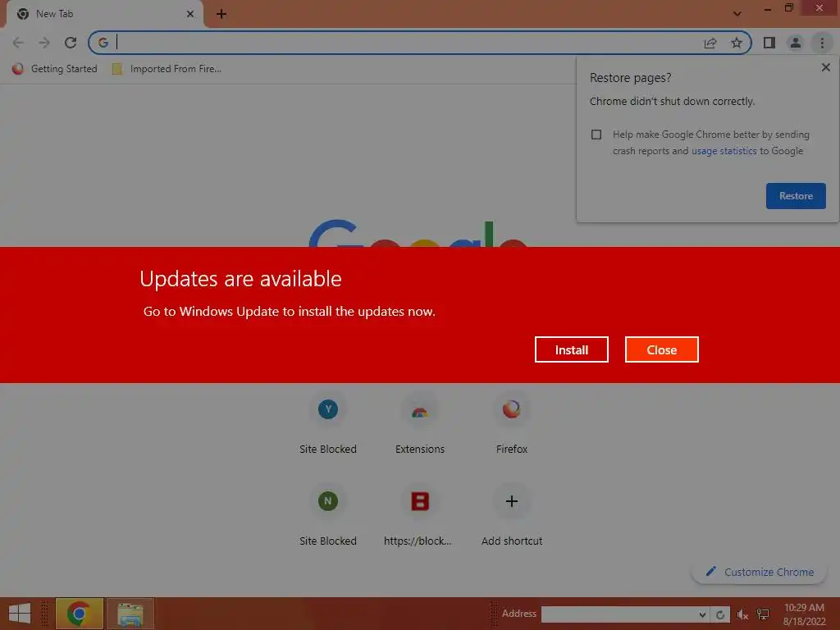Open the Imported From Firefox bookmarks folder
The height and width of the screenshot is (630, 840).
[167, 69]
